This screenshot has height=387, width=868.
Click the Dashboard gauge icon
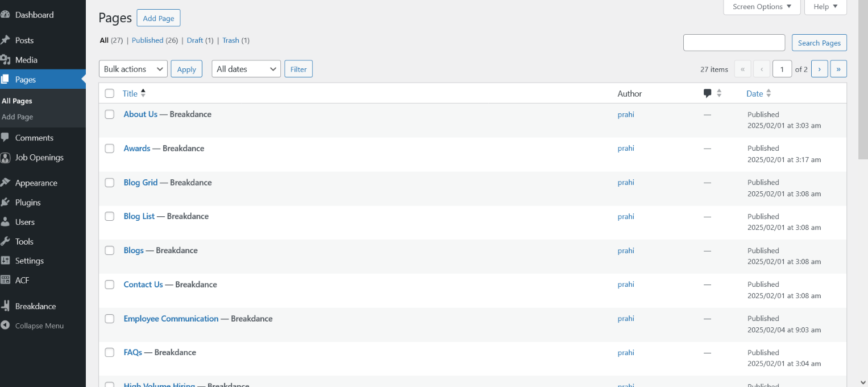(5, 15)
